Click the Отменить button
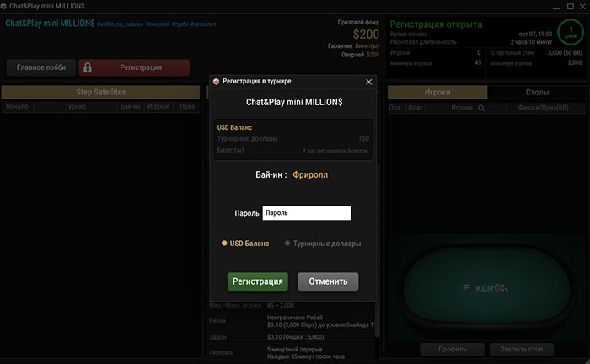 328,281
